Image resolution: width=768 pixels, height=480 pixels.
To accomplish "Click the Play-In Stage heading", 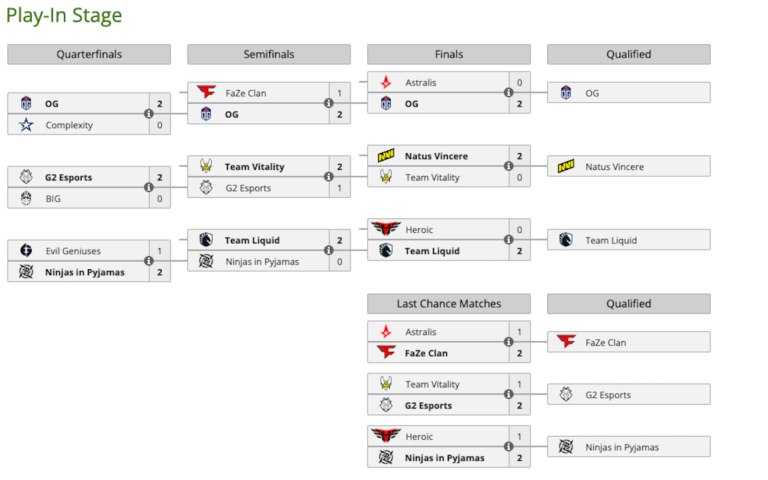I will (x=65, y=15).
